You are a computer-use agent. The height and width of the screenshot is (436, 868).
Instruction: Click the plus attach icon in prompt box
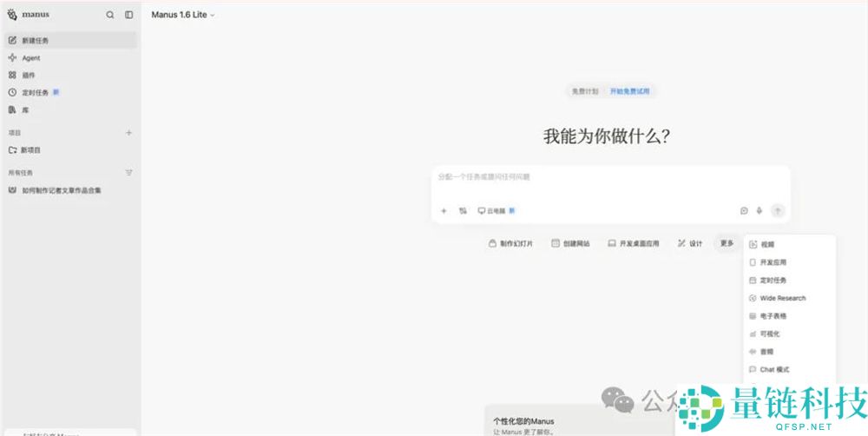tap(444, 211)
